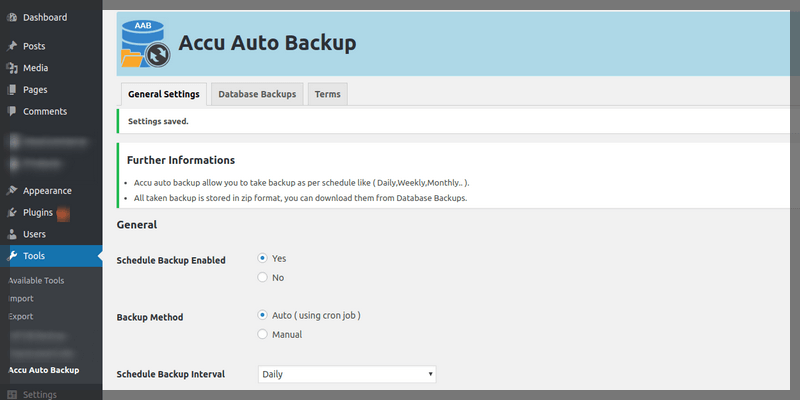Click the Pages icon in sidebar
This screenshot has height=400, width=800.
point(11,90)
